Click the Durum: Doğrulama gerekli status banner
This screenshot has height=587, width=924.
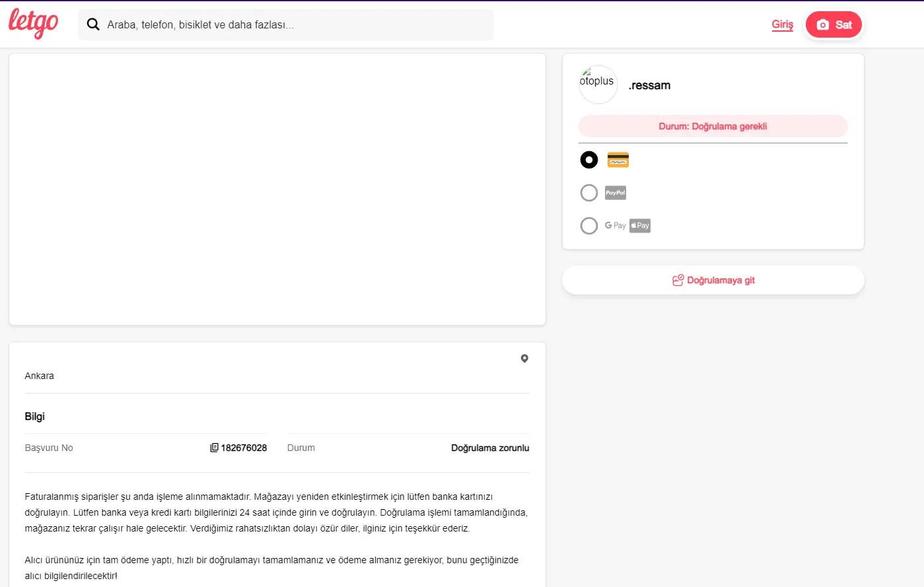tap(713, 126)
